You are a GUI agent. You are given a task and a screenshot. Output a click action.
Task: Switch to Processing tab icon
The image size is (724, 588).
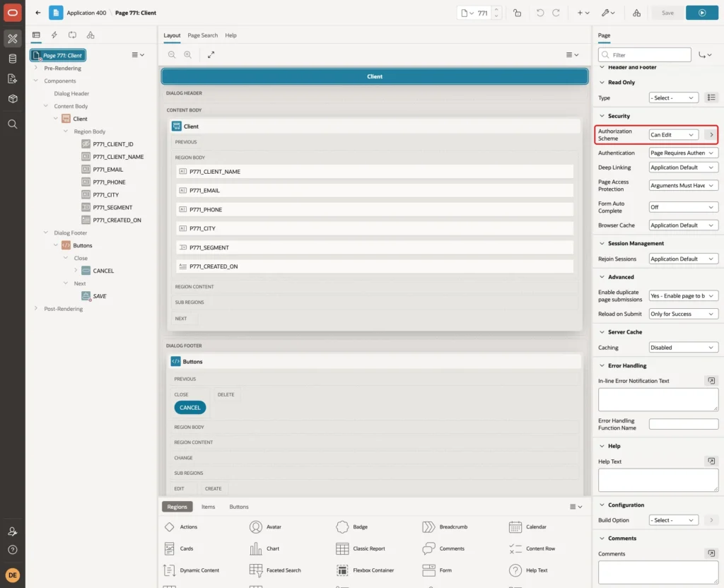click(x=73, y=35)
